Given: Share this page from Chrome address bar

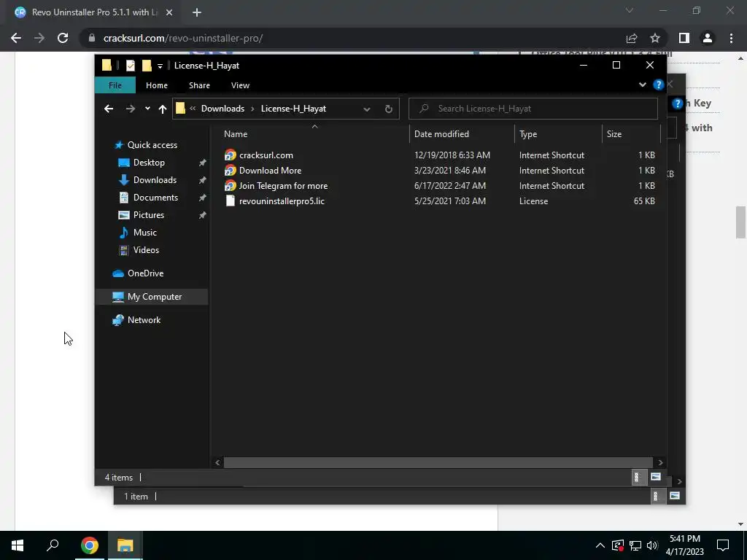Looking at the screenshot, I should 632,38.
